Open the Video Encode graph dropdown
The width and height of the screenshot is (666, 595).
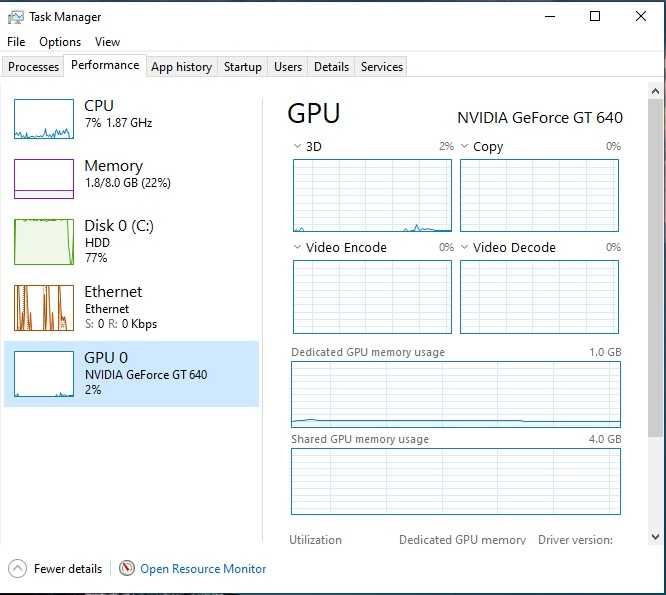(x=298, y=247)
